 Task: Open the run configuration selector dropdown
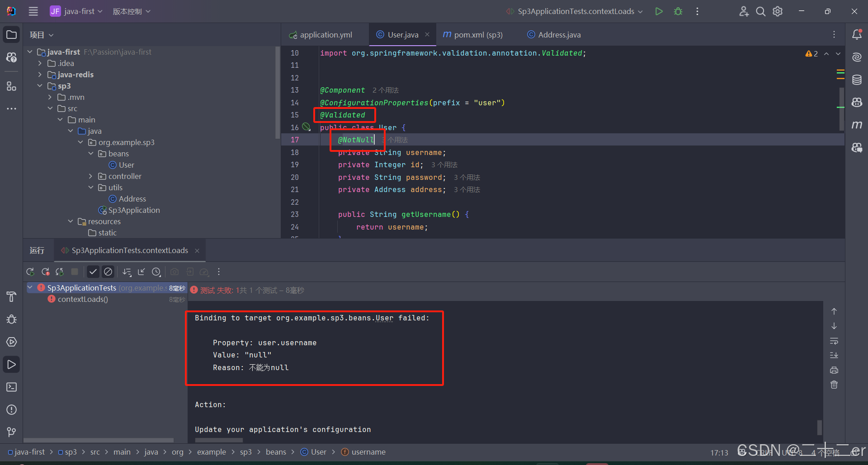pos(575,11)
